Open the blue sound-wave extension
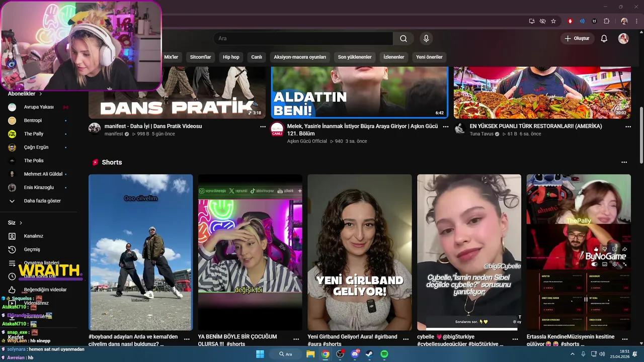Screen dimensions: 644x362 point(582,21)
